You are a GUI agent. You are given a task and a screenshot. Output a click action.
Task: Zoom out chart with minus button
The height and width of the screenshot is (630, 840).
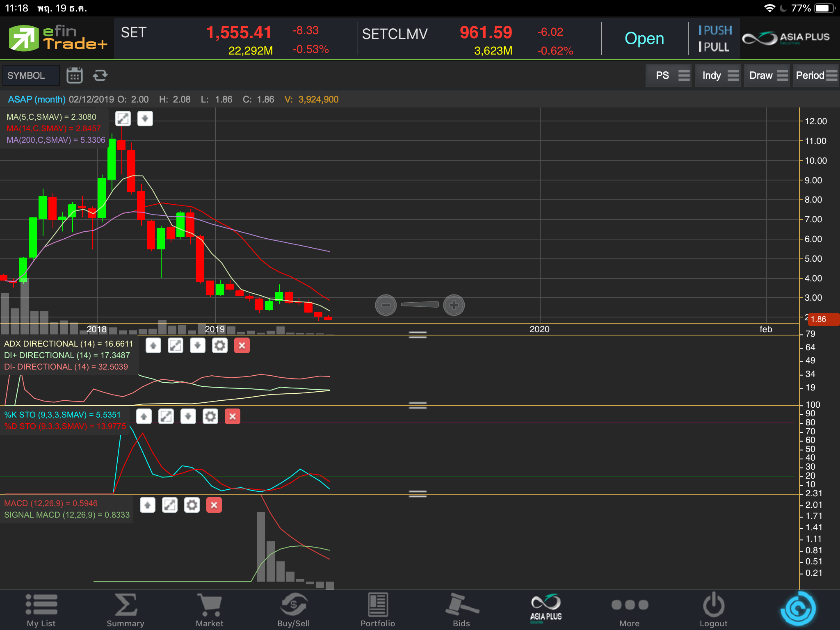click(x=386, y=305)
